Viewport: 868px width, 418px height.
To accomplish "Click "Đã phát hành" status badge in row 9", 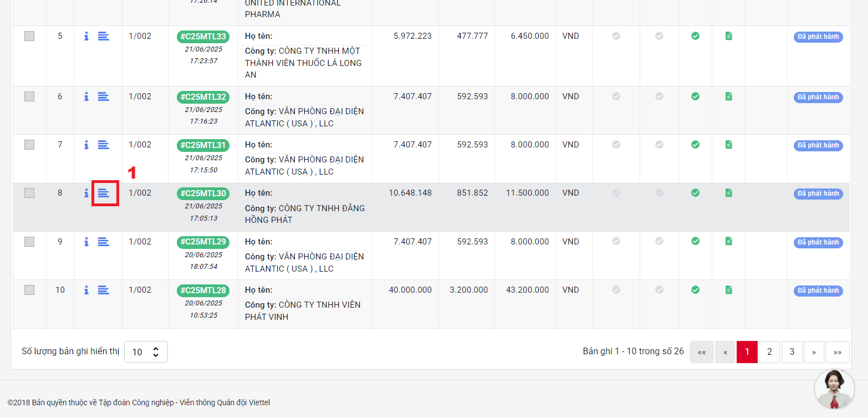I will point(818,242).
